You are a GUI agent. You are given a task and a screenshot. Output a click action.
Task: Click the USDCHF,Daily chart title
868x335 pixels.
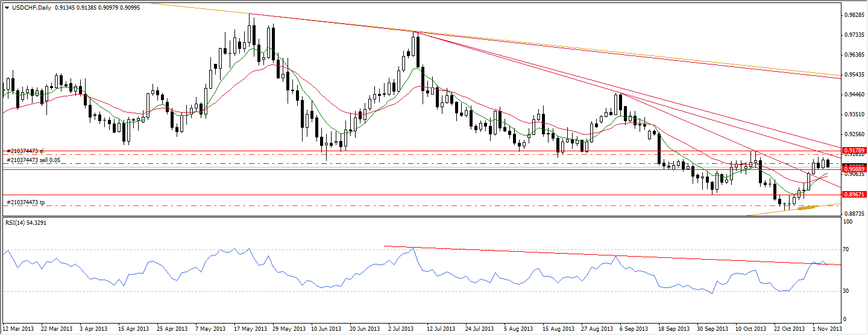[x=31, y=7]
